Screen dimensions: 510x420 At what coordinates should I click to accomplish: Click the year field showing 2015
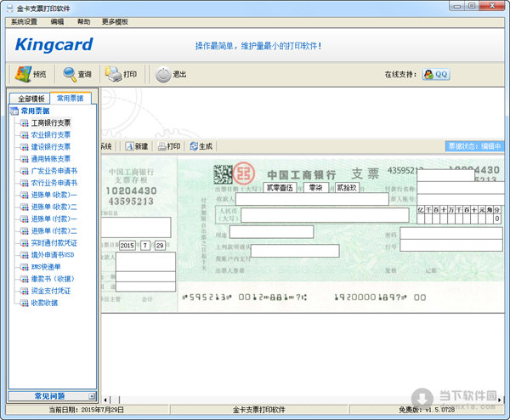click(127, 246)
